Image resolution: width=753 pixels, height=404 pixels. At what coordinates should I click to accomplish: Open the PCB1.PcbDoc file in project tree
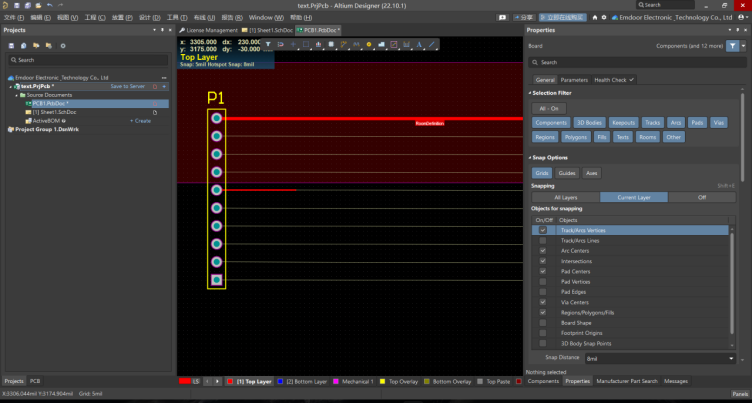(47, 103)
